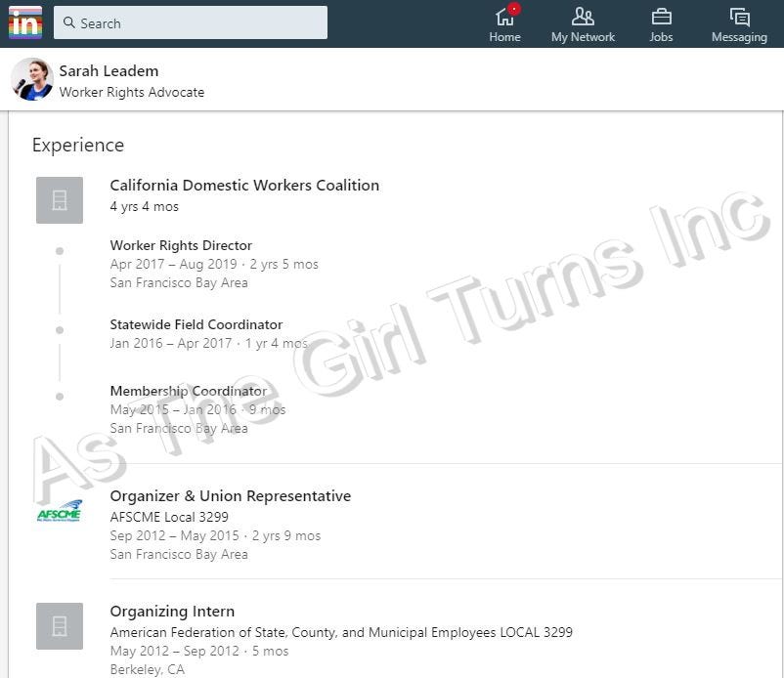Select the Statewide Field Coordinator position
This screenshot has height=678, width=784.
click(x=196, y=324)
